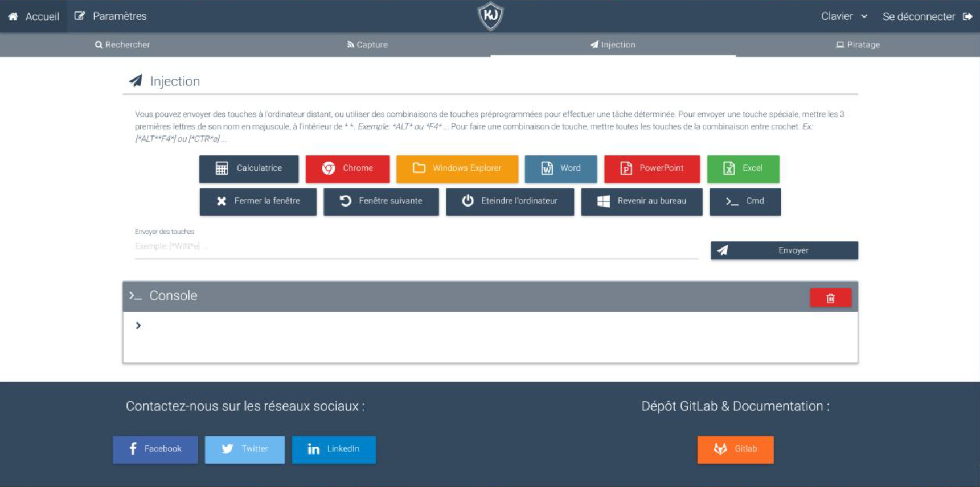Launch Word with the blue button

[x=561, y=168]
